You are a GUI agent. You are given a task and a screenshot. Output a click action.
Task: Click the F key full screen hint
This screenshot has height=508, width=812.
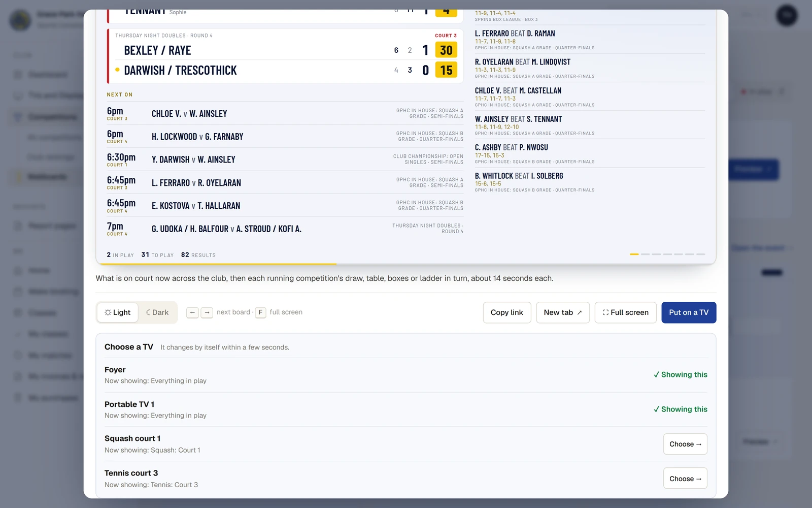coord(260,312)
